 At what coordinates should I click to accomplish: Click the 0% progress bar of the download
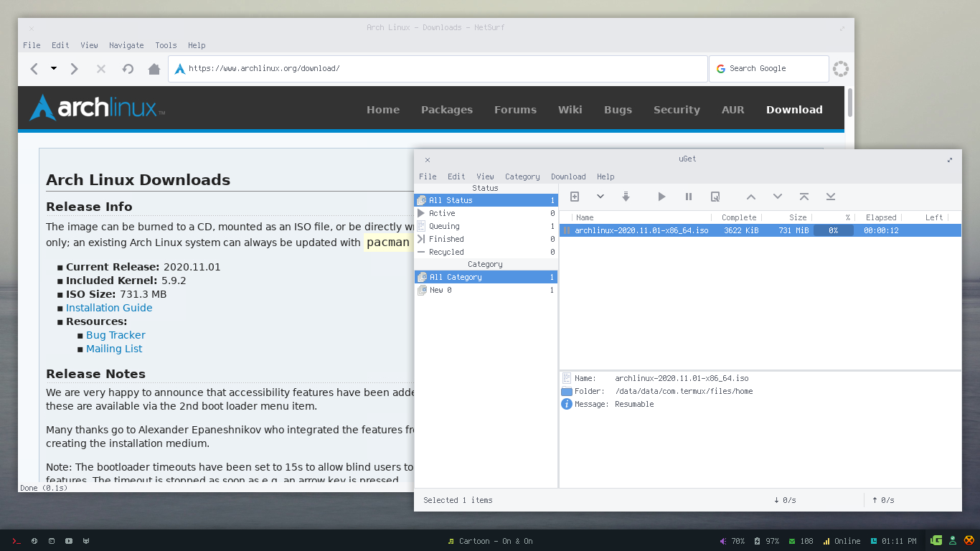[834, 230]
